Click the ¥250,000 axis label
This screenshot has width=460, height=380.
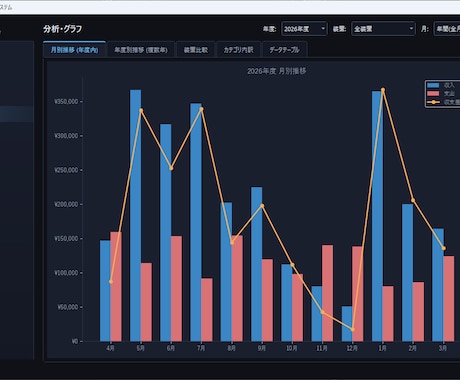tap(66, 170)
